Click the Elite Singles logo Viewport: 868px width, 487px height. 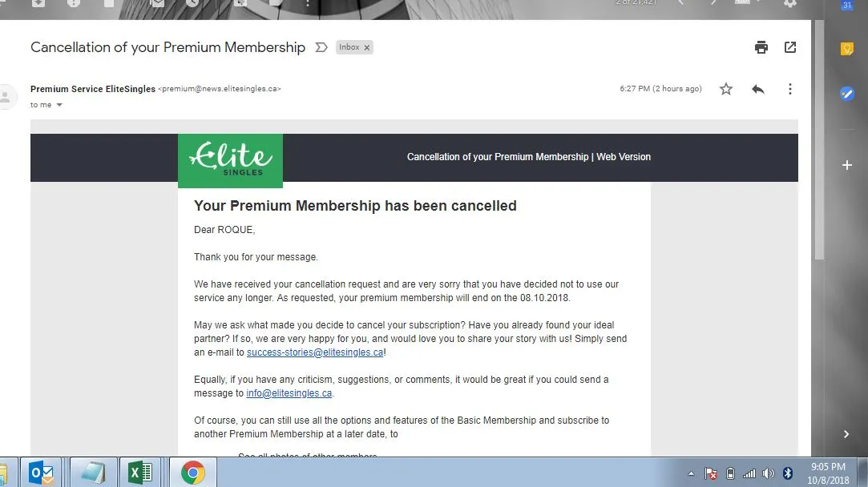pyautogui.click(x=230, y=160)
